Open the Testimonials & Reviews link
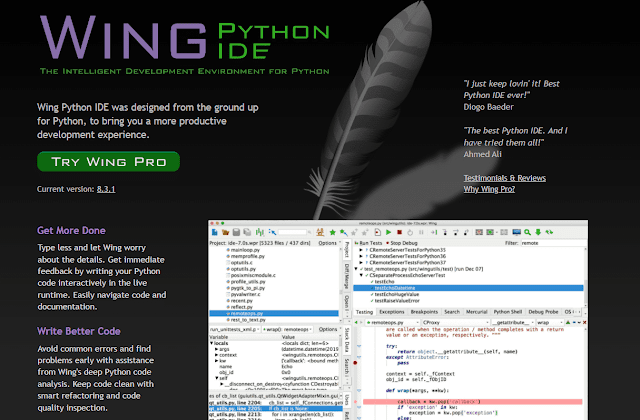The height and width of the screenshot is (420, 640). tap(504, 178)
